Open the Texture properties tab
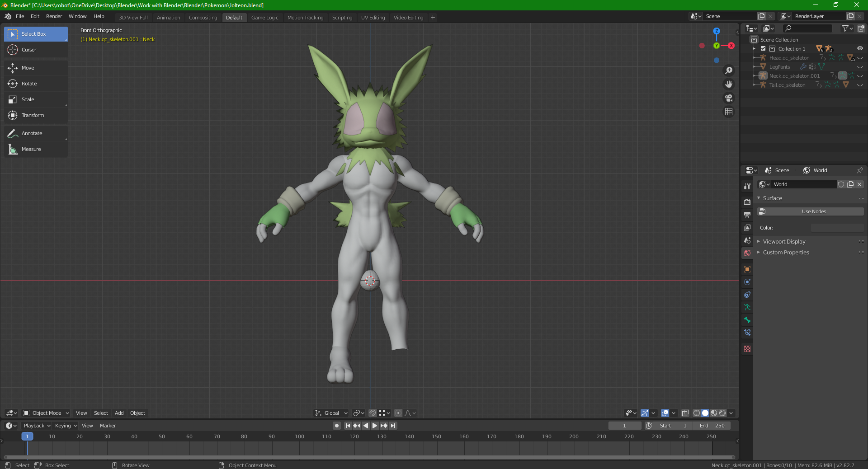This screenshot has width=868, height=469. pyautogui.click(x=747, y=348)
